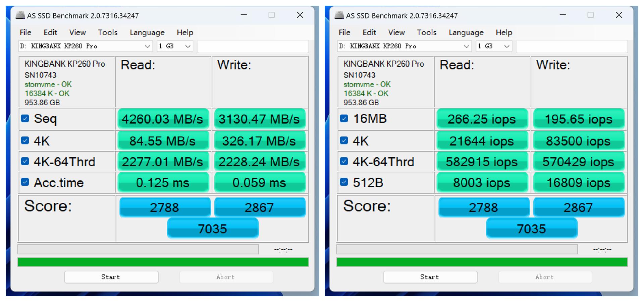Click the AS SSD icon on the right window
Screen dimensions: 644x302
(340, 15)
